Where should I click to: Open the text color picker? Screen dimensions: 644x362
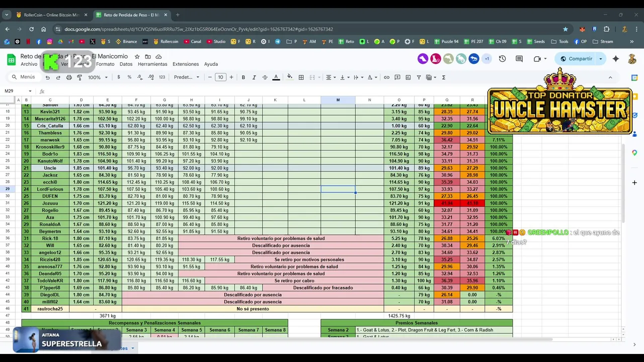click(x=276, y=77)
